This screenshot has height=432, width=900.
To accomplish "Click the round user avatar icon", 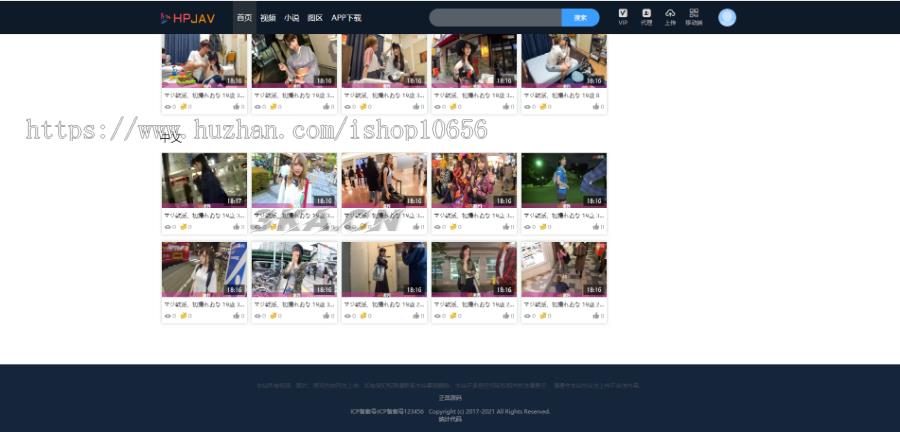I will [x=727, y=17].
